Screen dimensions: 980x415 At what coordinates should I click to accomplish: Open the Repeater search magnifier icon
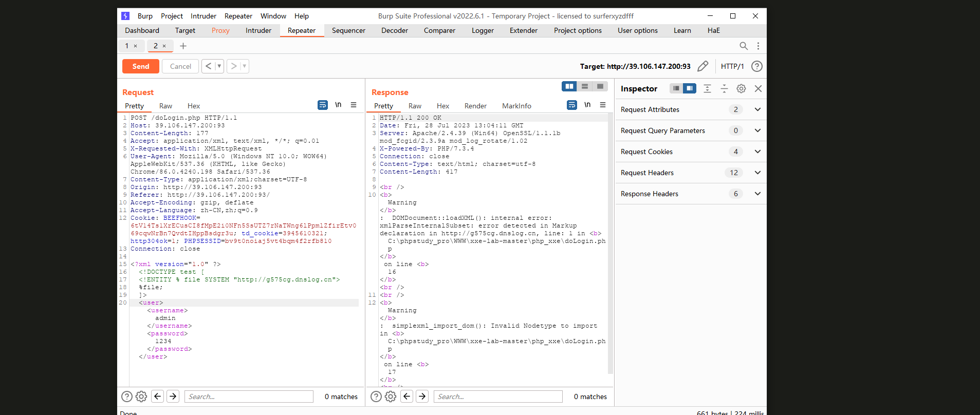click(744, 46)
